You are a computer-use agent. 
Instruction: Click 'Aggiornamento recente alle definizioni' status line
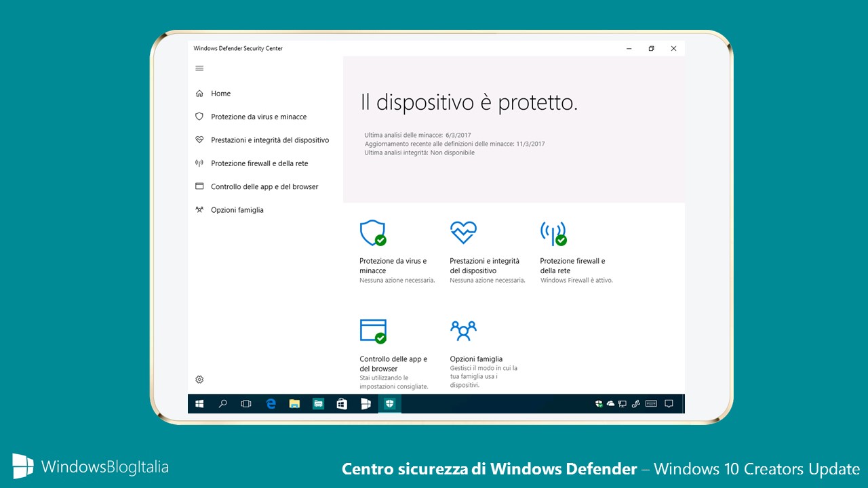coord(454,144)
